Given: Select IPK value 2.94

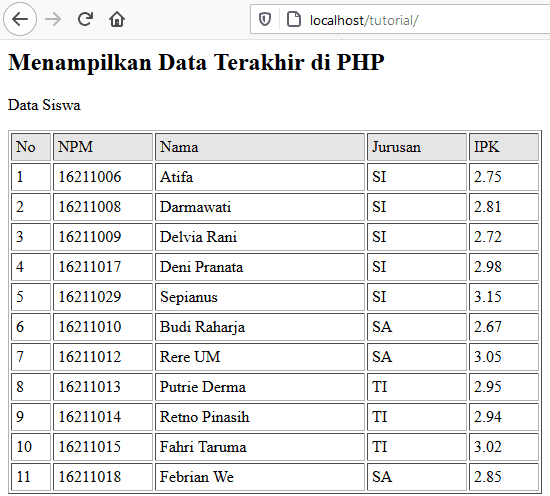Looking at the screenshot, I should (504, 417).
